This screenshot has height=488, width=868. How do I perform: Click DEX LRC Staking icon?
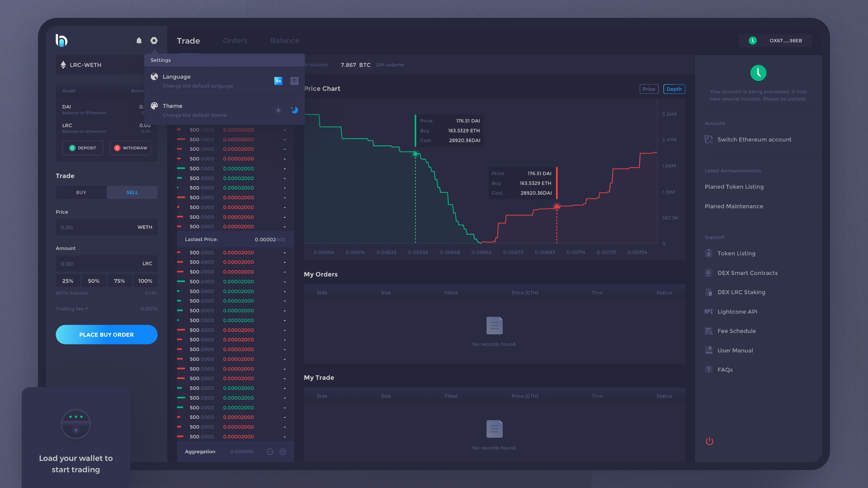pyautogui.click(x=709, y=292)
